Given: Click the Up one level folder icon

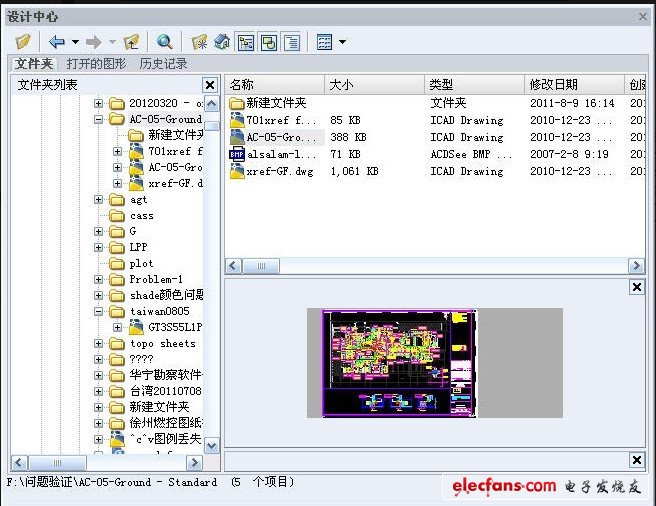Looking at the screenshot, I should click(x=130, y=42).
